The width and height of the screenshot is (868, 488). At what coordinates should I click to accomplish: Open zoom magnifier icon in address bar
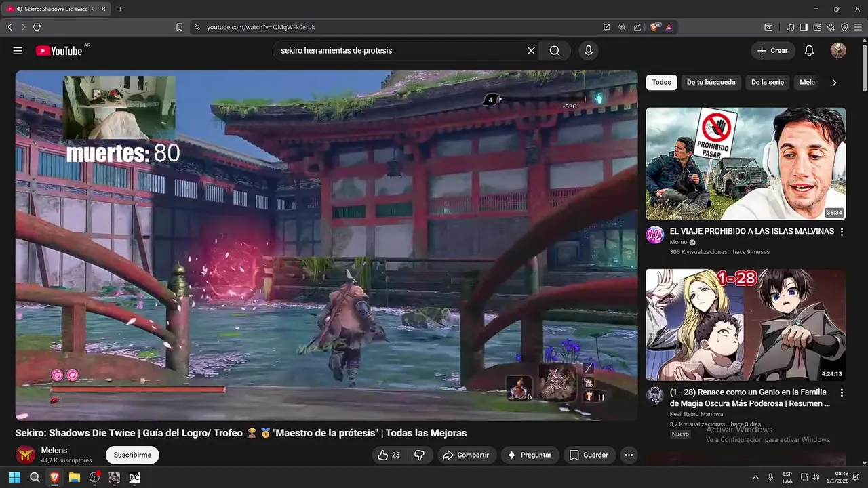click(x=622, y=27)
